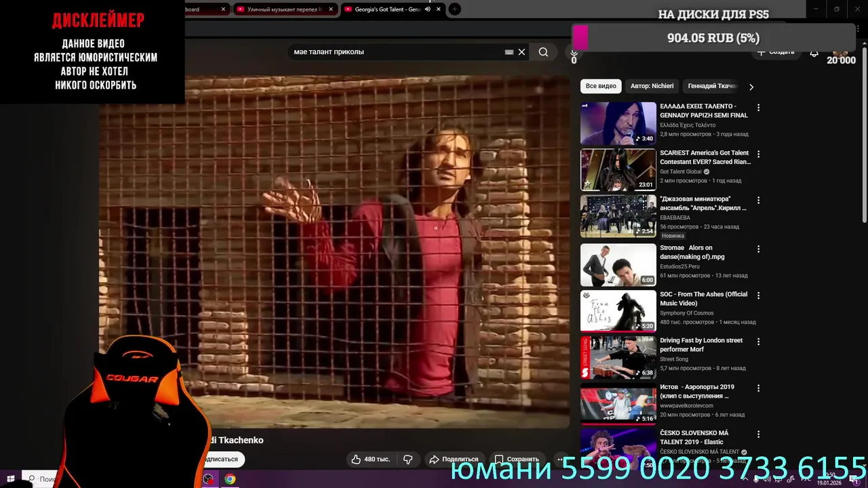
Task: Click the Новинка badge on Джазовая миниатюра
Action: (x=673, y=235)
